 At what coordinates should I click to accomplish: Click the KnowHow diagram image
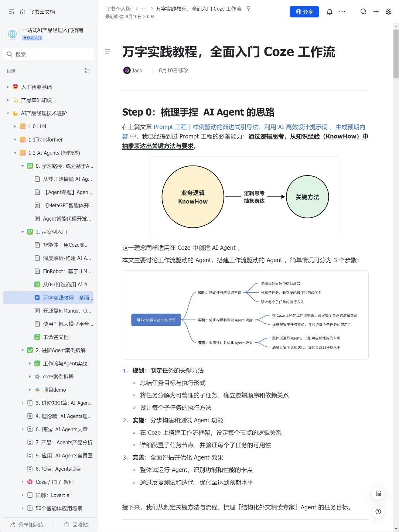(245, 197)
